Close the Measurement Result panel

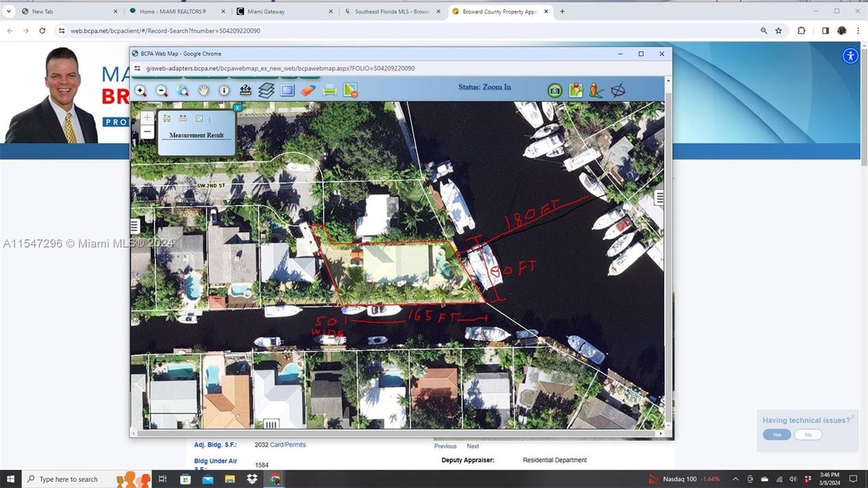[x=237, y=108]
